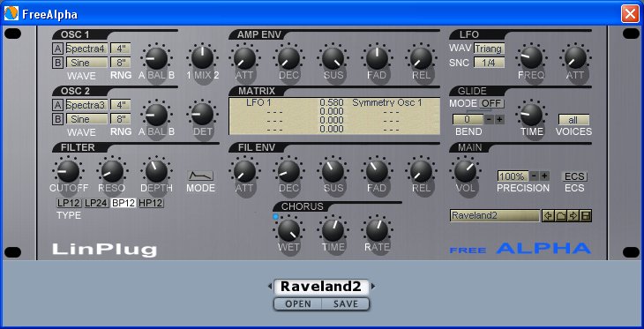Screen dimensions: 644x329
Task: Open the VOICES all selector
Action: 573,120
